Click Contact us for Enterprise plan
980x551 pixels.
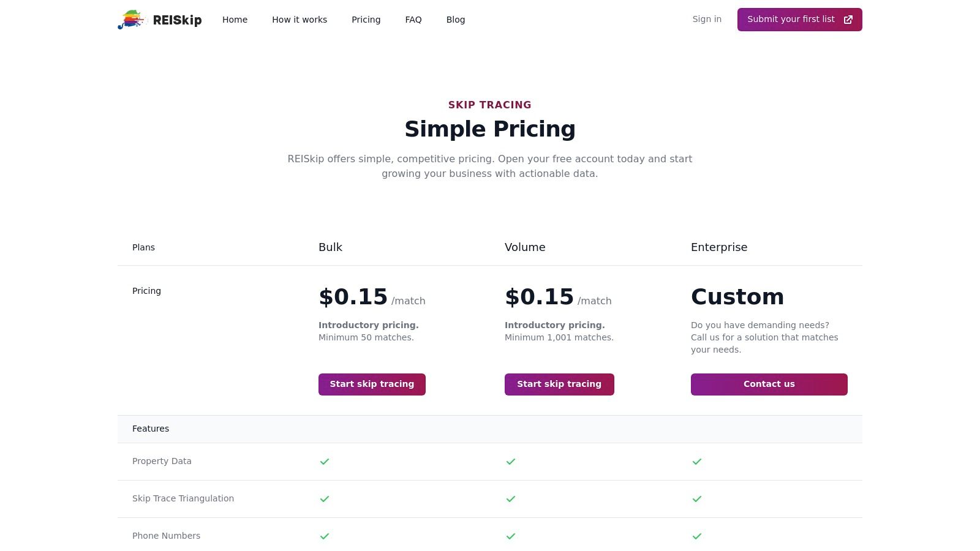[769, 384]
